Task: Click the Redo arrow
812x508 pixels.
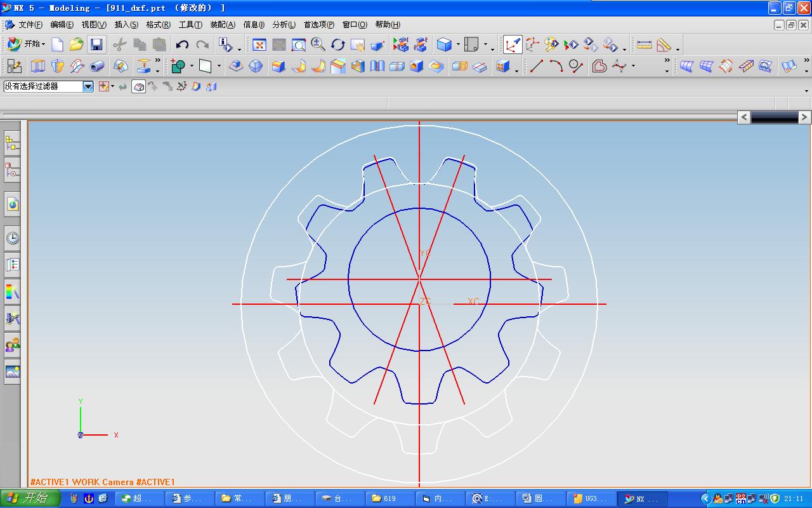Action: pyautogui.click(x=202, y=44)
